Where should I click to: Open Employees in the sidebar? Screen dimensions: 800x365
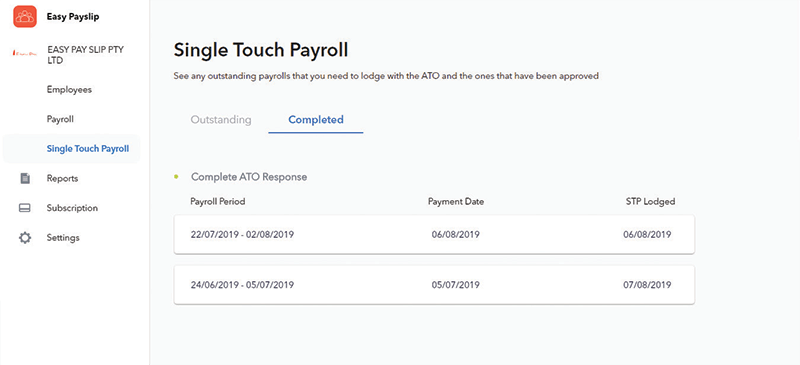[x=69, y=89]
